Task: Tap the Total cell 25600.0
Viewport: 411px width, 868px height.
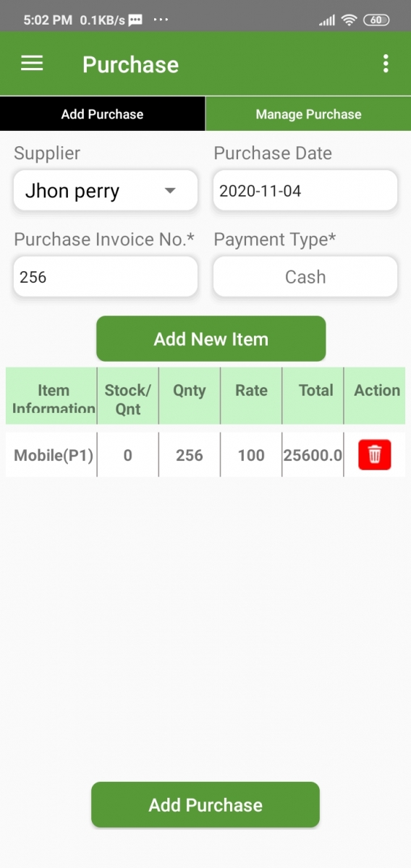Action: click(313, 455)
